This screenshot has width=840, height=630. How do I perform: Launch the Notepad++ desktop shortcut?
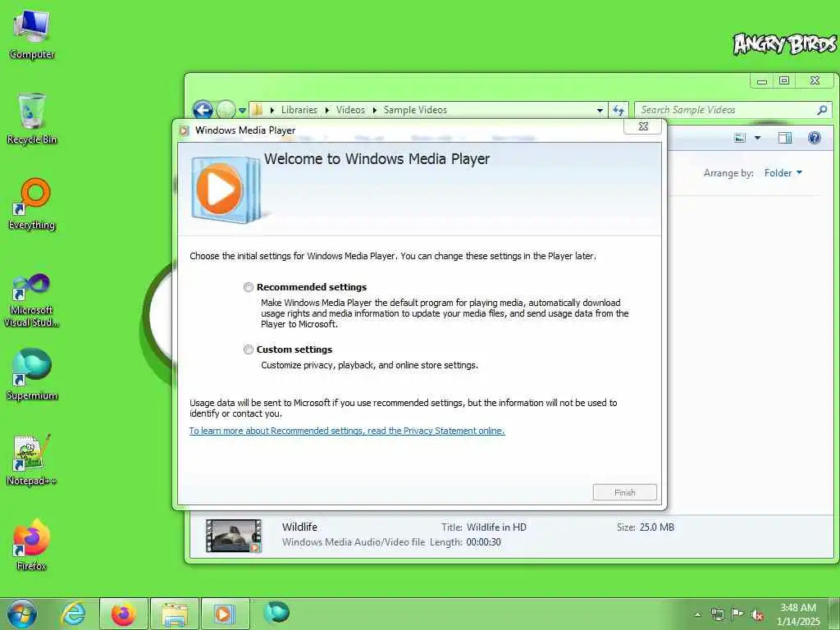coord(32,459)
